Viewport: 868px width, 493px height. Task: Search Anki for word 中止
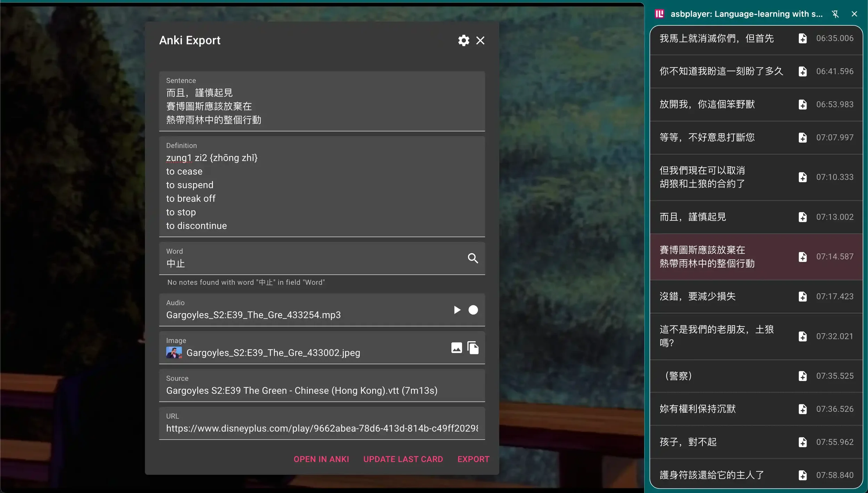[473, 258]
